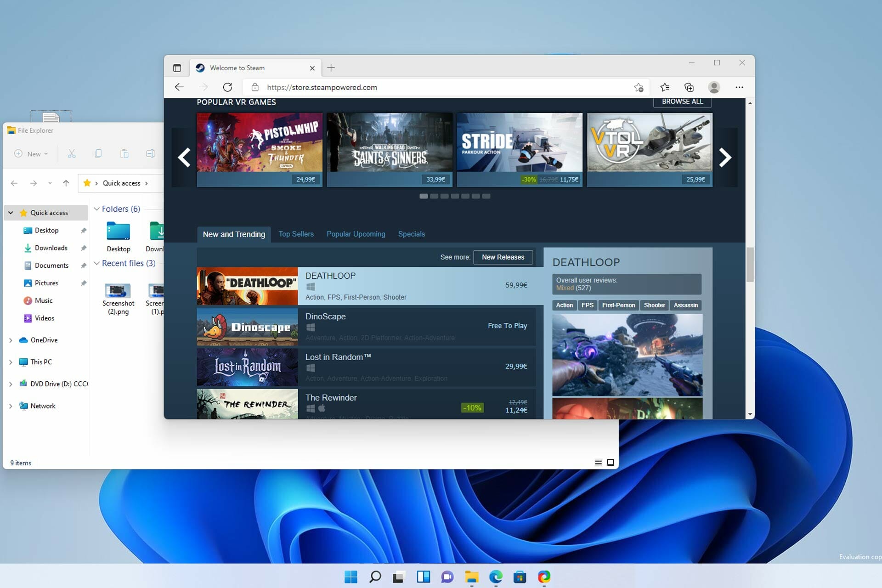Open the vertical tabs icon in Edge
Viewport: 882px width, 588px height.
click(177, 68)
